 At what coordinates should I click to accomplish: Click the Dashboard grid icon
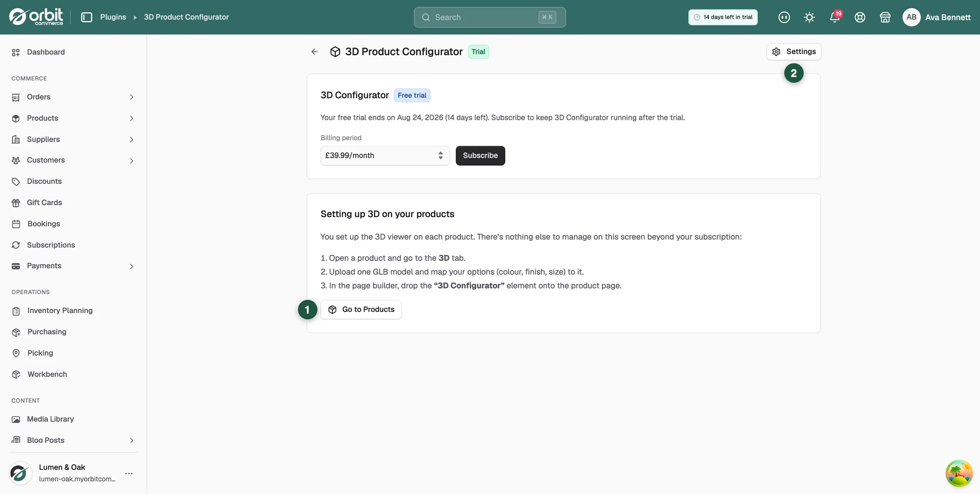pyautogui.click(x=16, y=52)
